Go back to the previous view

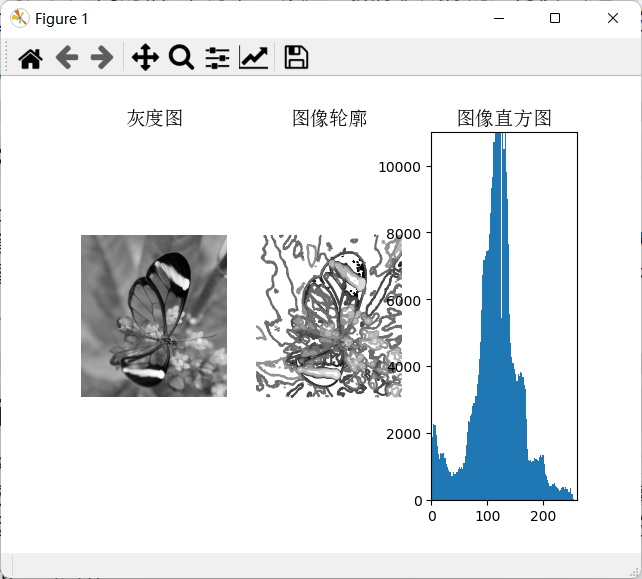[x=67, y=57]
